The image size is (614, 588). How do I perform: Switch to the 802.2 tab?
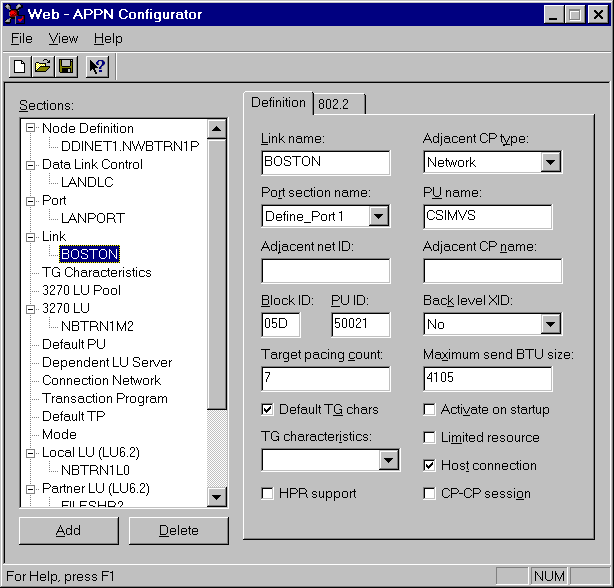(x=339, y=103)
